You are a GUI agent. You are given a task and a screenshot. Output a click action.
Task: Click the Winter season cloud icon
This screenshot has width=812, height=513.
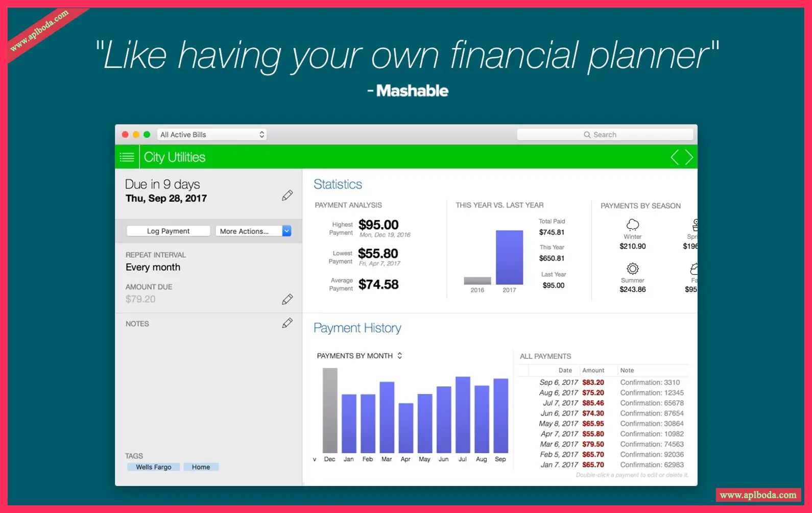click(633, 225)
